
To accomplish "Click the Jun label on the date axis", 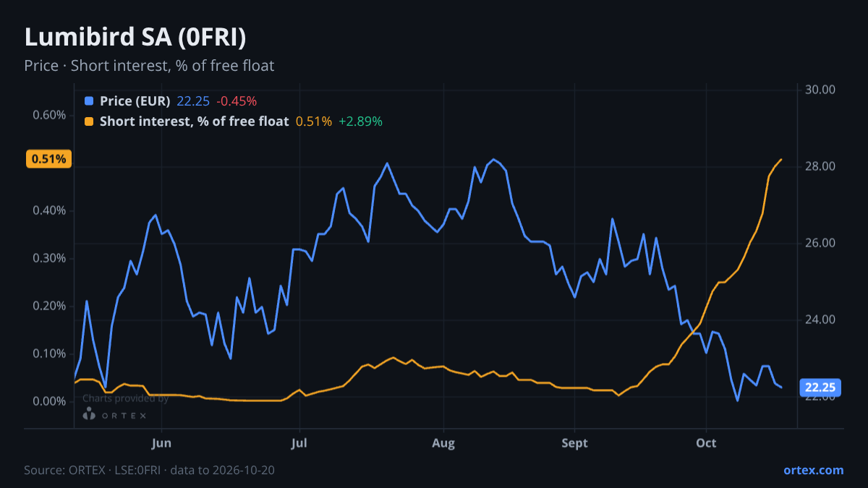I will coord(162,442).
